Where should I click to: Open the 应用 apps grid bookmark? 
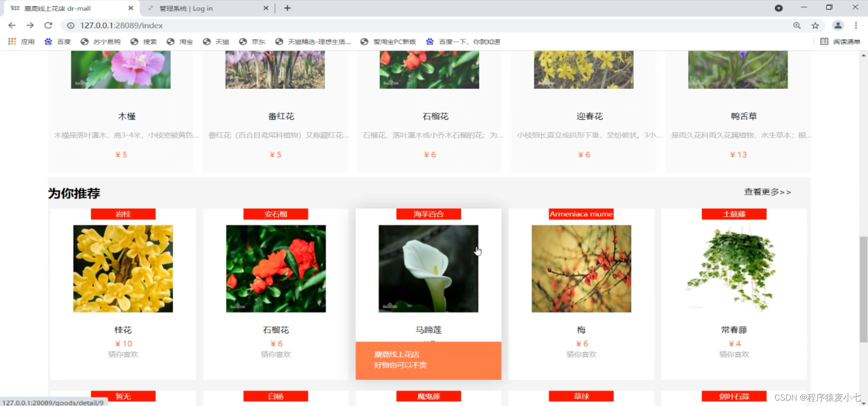(21, 42)
